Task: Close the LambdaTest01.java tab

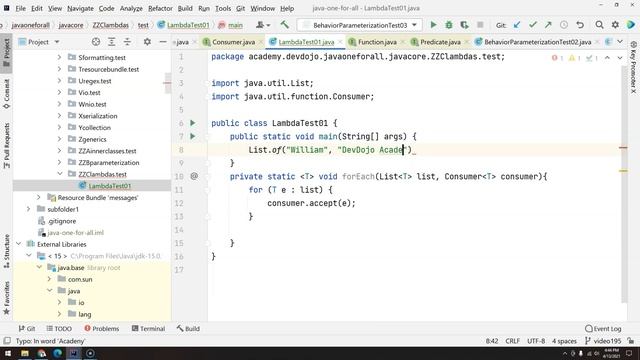Action: click(340, 42)
